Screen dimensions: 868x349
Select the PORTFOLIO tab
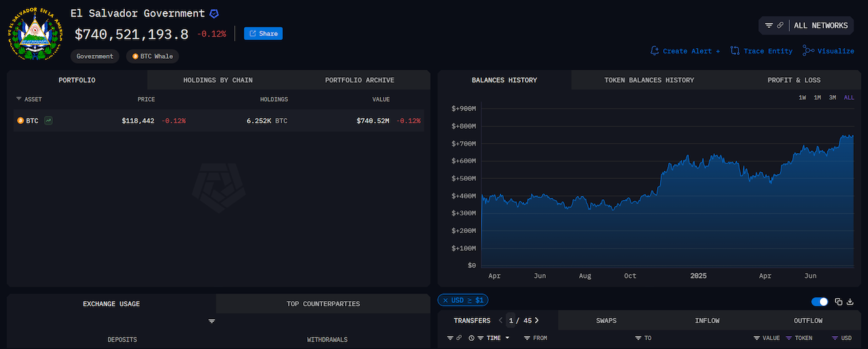click(77, 80)
